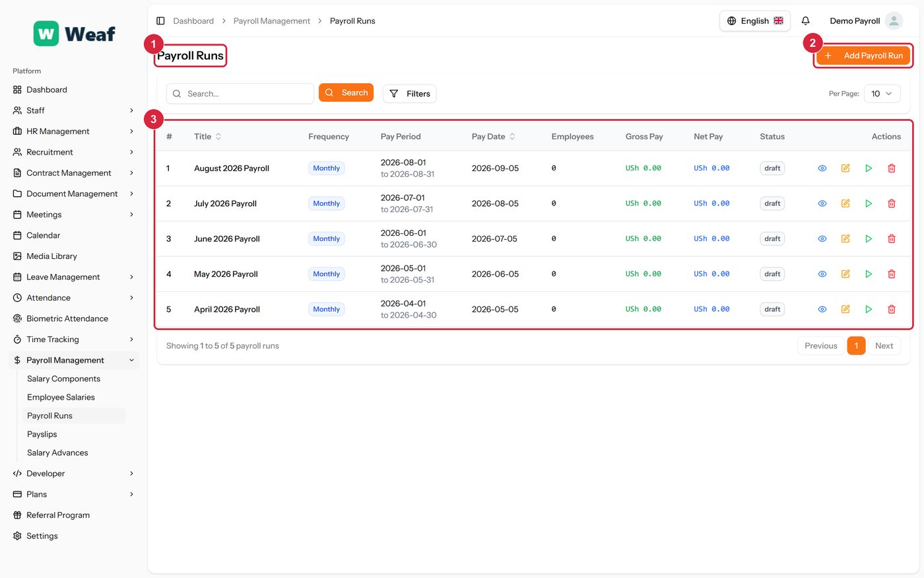This screenshot has height=578, width=924.
Task: Click the draft status of April 2026 Payroll
Action: [x=772, y=309]
